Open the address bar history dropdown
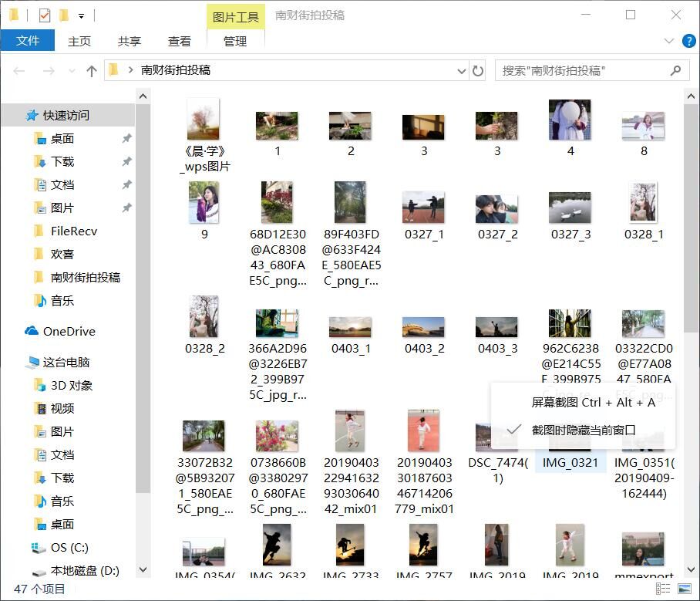 point(462,71)
